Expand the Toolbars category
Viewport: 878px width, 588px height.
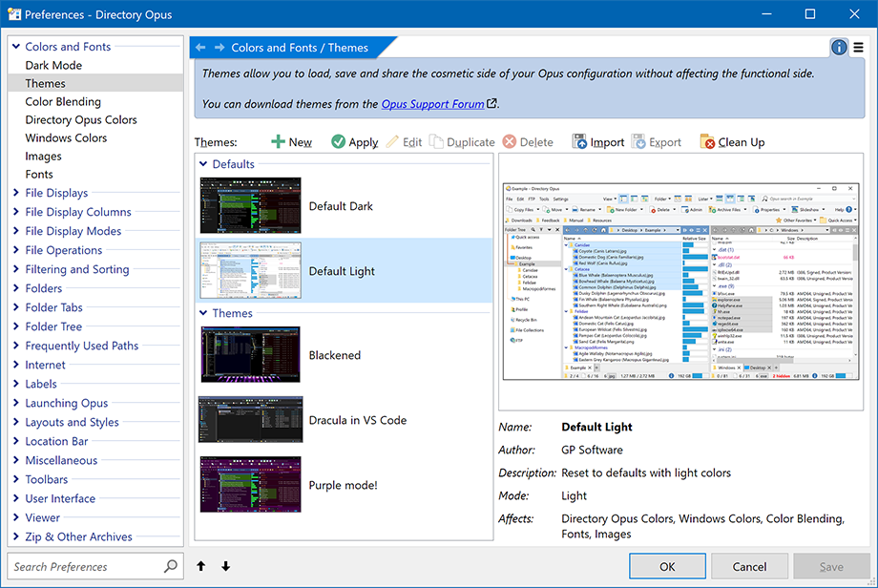16,479
